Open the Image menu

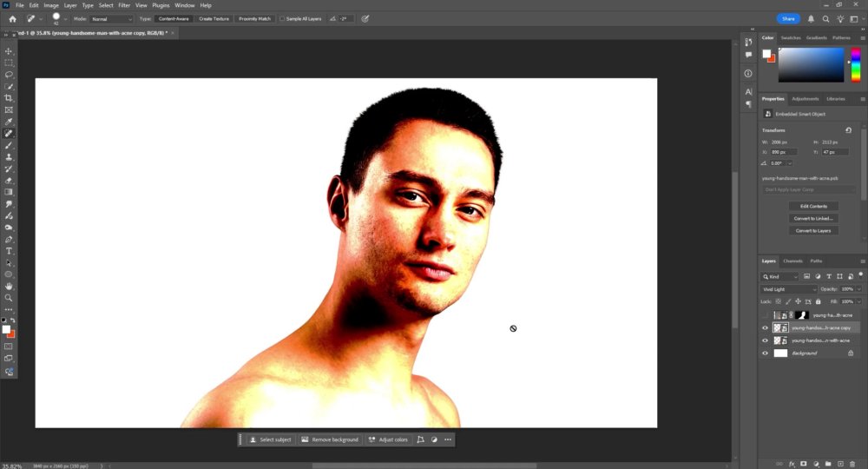(51, 5)
